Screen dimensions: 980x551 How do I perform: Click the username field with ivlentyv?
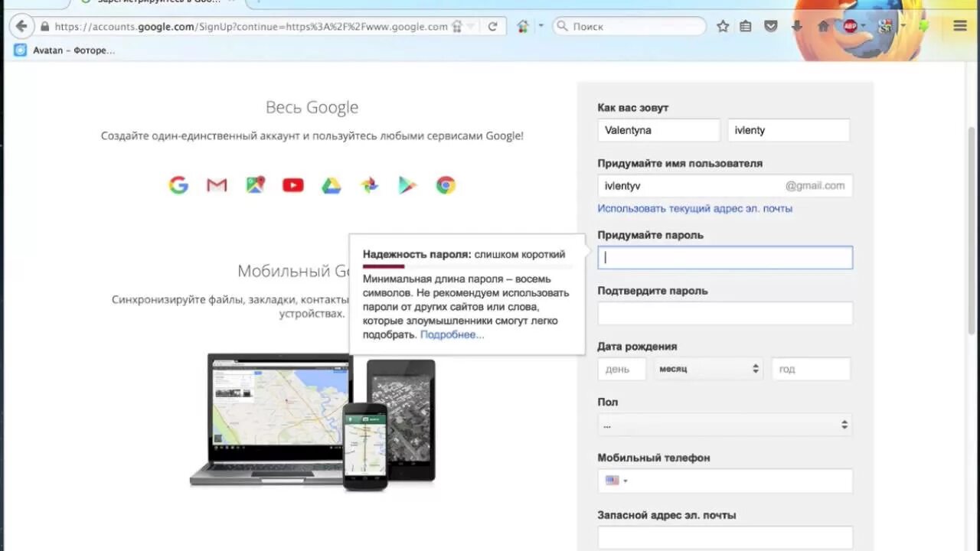725,186
